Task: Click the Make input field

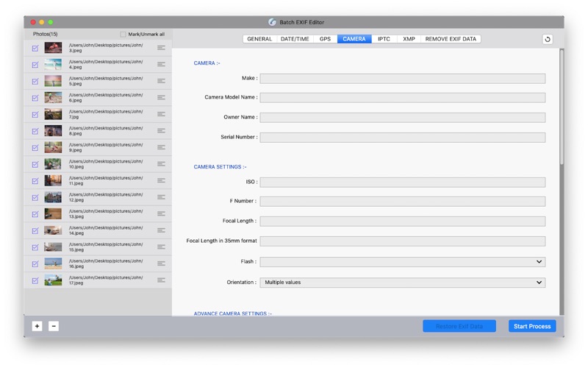Action: [x=402, y=79]
